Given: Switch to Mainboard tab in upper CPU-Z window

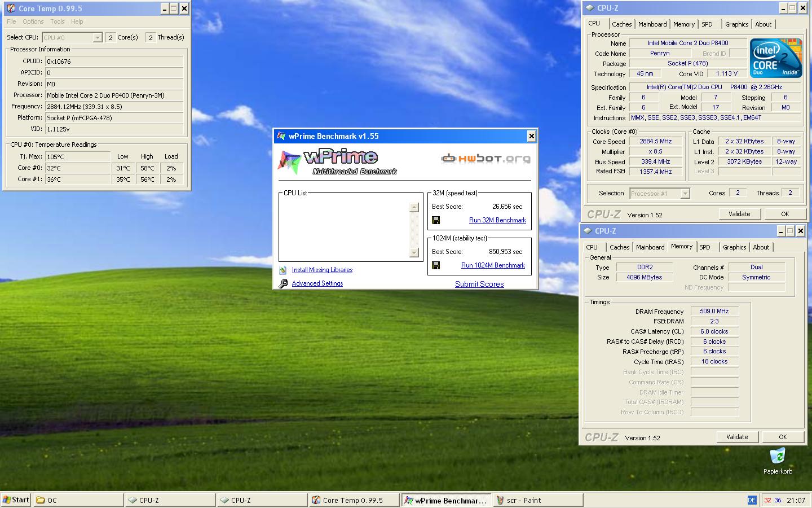Looking at the screenshot, I should tap(652, 24).
